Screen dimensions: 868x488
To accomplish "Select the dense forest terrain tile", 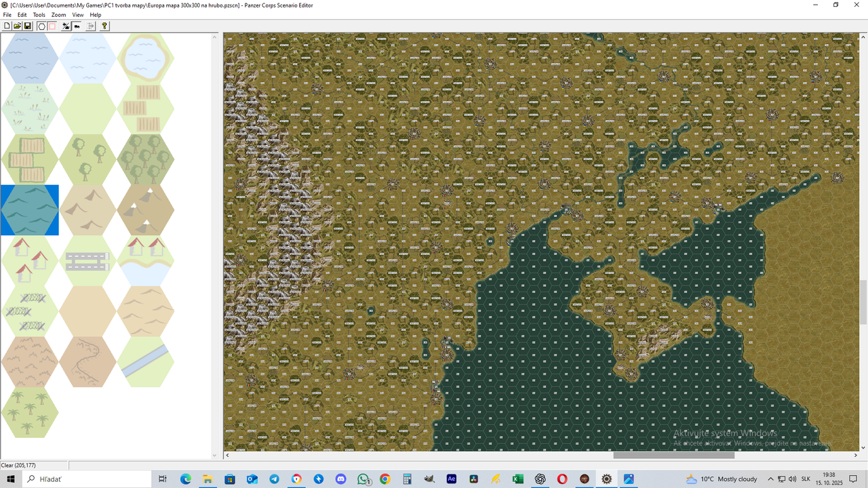I will (x=146, y=159).
